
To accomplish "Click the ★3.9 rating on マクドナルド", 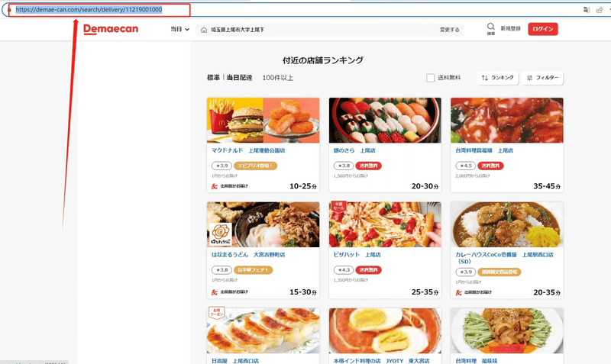I will tap(221, 166).
